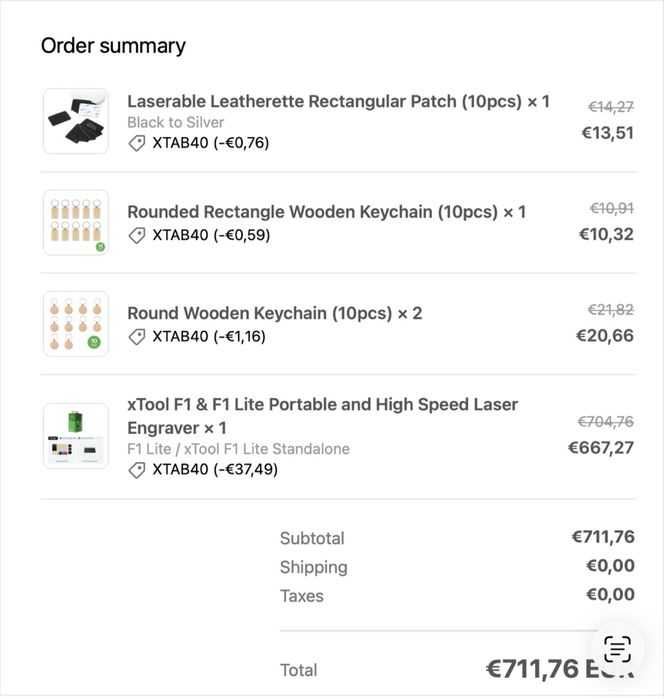View the xTool F1 Laser Engraver thumbnail
Image resolution: width=664 pixels, height=699 pixels.
point(76,436)
